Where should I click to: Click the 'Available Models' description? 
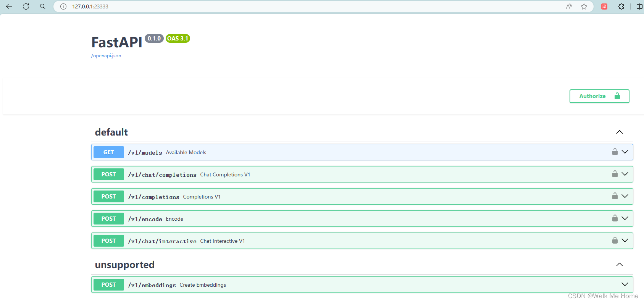(186, 152)
